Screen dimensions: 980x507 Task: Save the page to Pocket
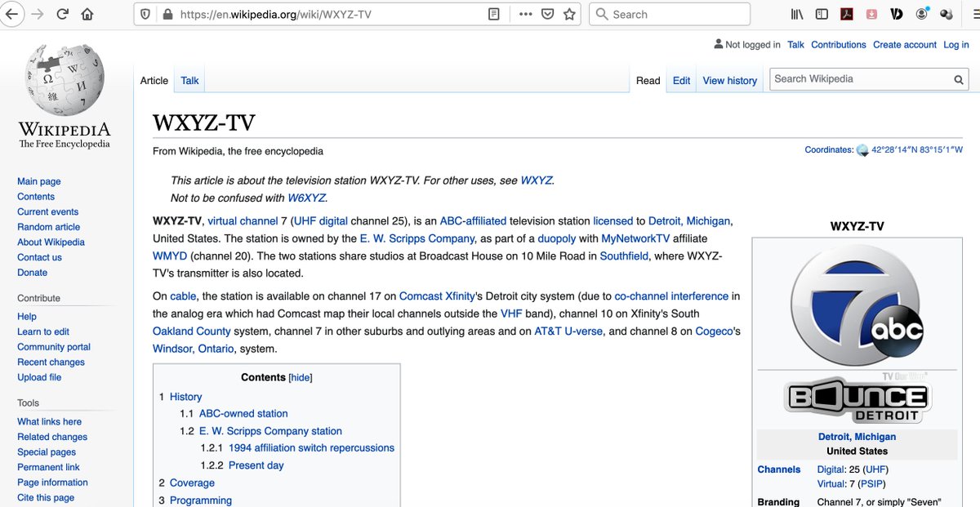pos(548,13)
